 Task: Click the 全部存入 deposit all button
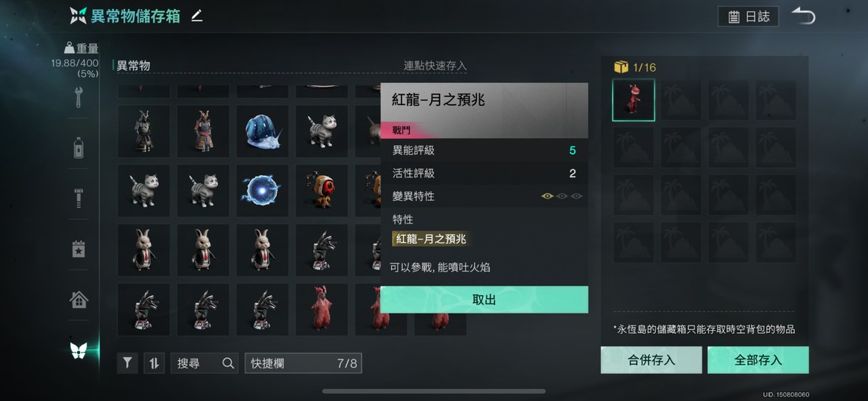tap(758, 360)
